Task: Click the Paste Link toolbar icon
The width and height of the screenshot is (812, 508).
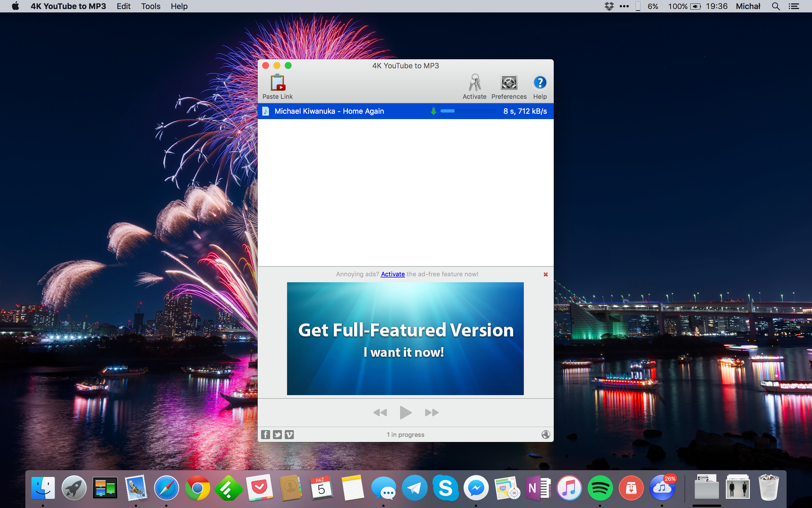Action: click(x=278, y=83)
